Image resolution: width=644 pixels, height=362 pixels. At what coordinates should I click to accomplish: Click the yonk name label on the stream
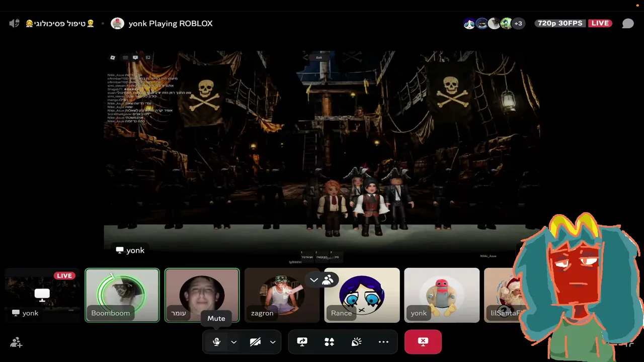click(x=130, y=250)
